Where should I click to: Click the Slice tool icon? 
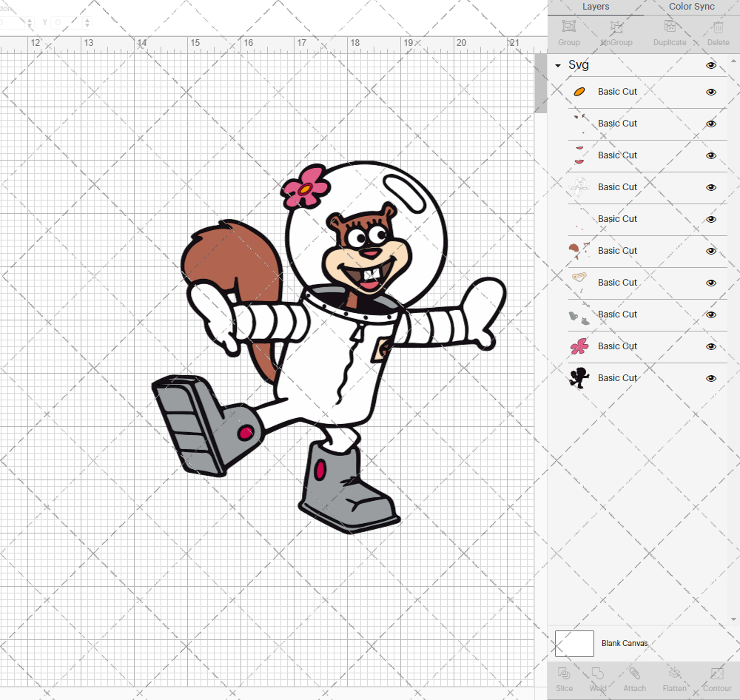[x=564, y=673]
